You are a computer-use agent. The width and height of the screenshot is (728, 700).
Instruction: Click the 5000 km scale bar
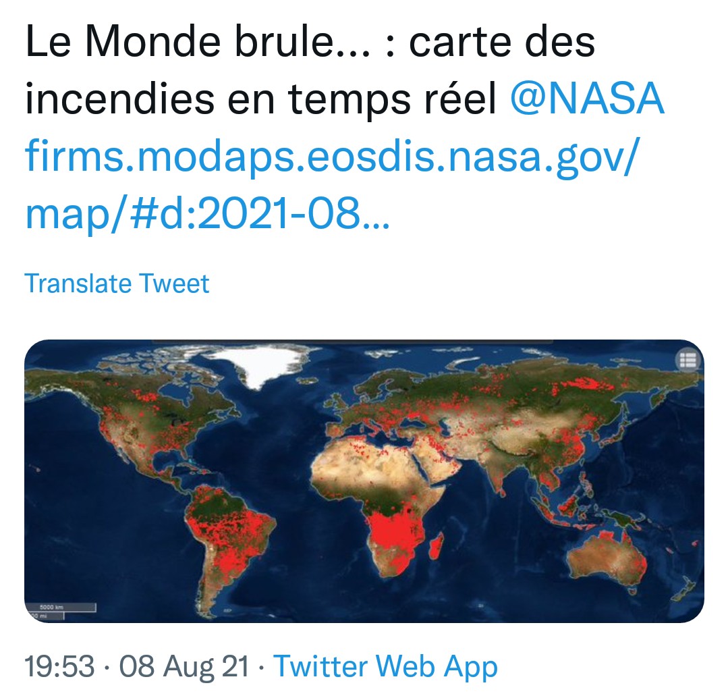[x=61, y=607]
